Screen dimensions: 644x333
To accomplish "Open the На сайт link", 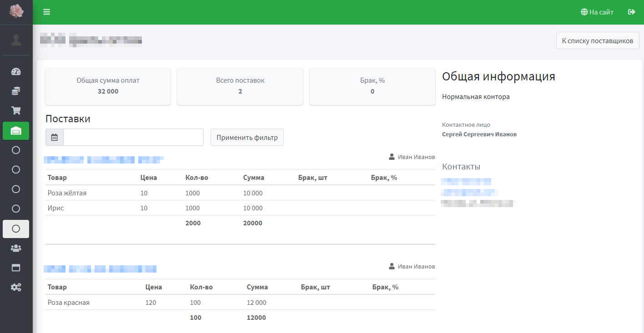I will [597, 12].
